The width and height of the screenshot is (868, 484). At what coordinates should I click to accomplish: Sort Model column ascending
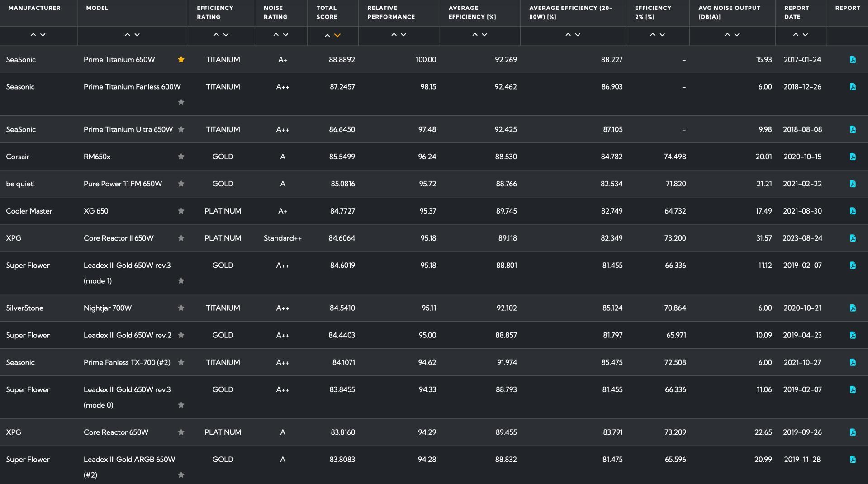[x=128, y=35]
